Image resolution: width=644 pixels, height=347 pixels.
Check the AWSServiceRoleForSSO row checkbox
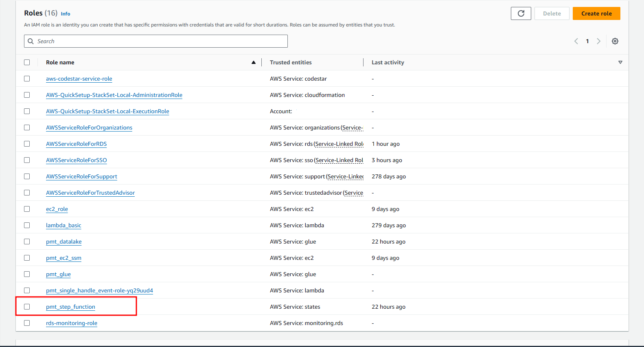coord(27,160)
